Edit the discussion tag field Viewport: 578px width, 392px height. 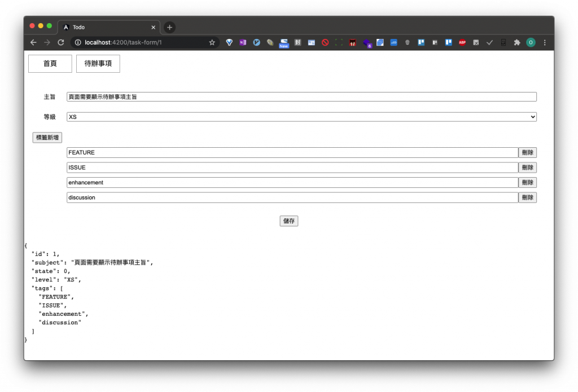[292, 197]
